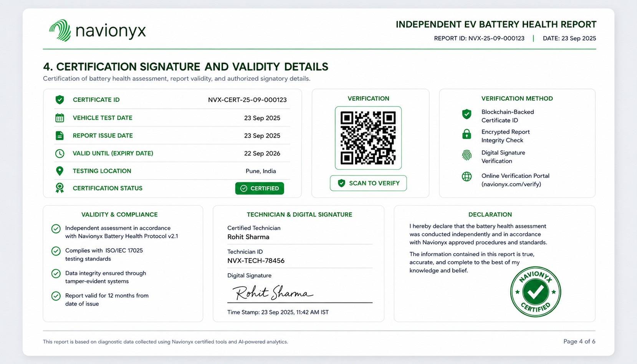Image resolution: width=637 pixels, height=364 pixels.
Task: Click the Pune, India location value
Action: point(261,171)
